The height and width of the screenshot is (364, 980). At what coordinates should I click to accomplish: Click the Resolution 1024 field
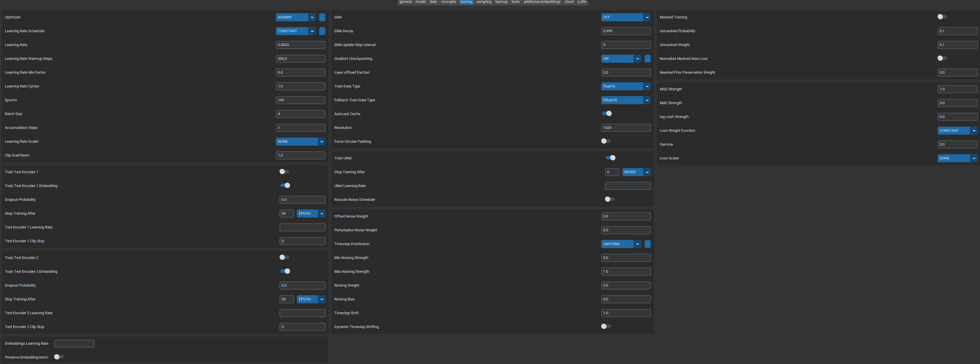pyautogui.click(x=625, y=128)
